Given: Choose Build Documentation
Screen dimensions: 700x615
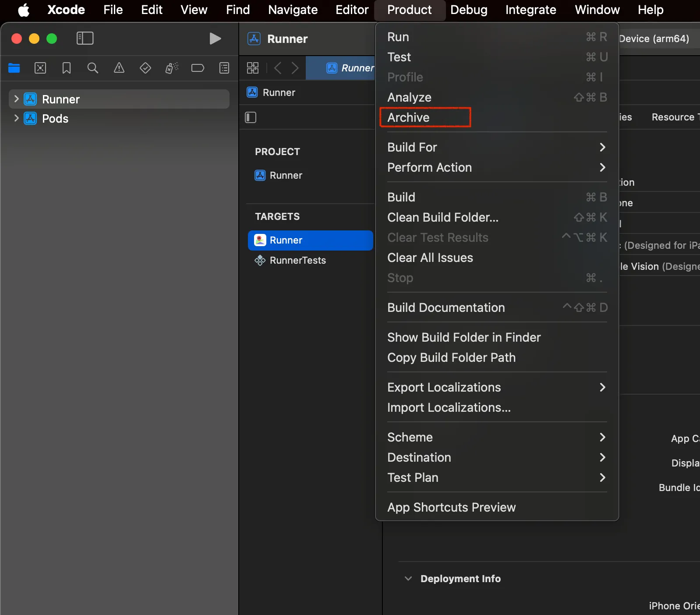Looking at the screenshot, I should click(497, 307).
